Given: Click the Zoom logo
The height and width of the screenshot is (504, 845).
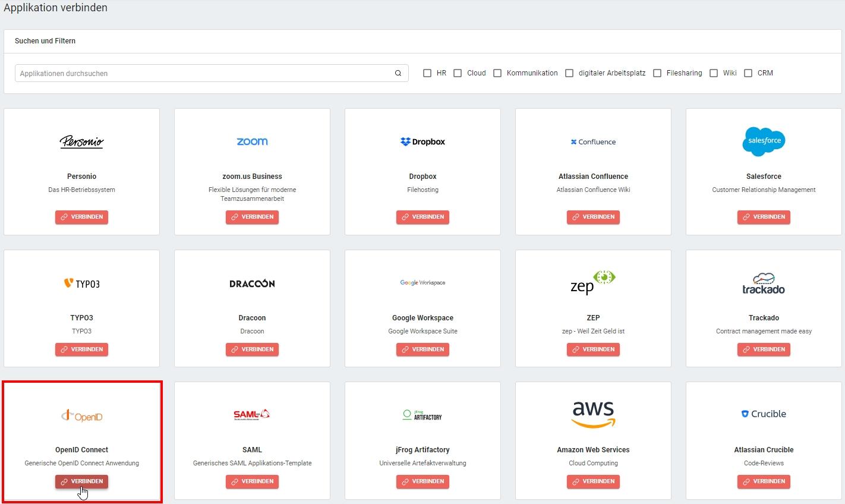Looking at the screenshot, I should pos(252,141).
